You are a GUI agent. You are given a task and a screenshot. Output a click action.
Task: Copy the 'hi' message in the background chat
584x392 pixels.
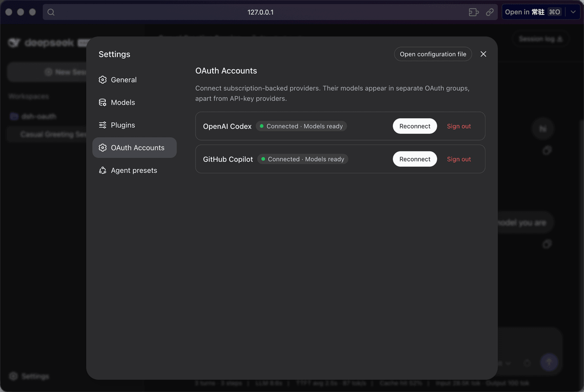547,151
